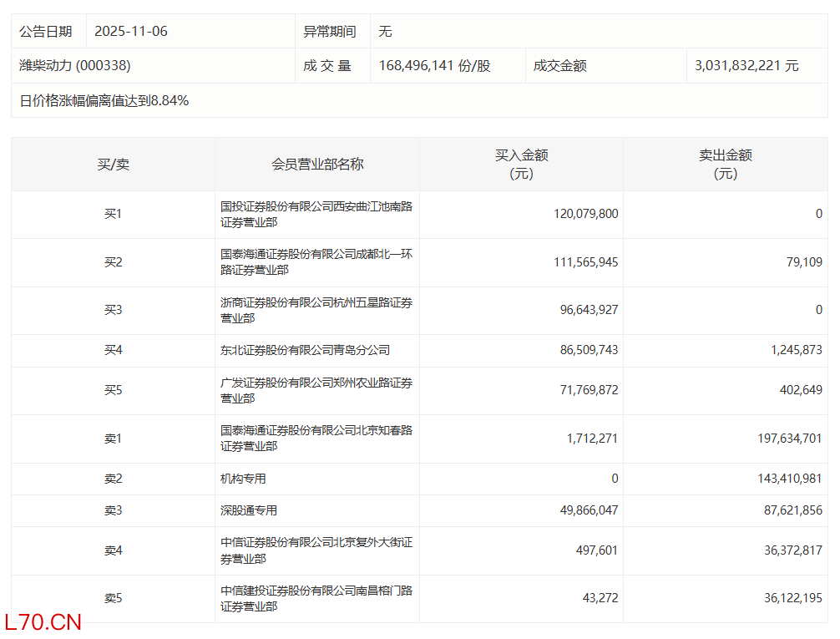The height and width of the screenshot is (639, 840).
Task: Click the 深股通专用 seller entry
Action: click(x=249, y=510)
